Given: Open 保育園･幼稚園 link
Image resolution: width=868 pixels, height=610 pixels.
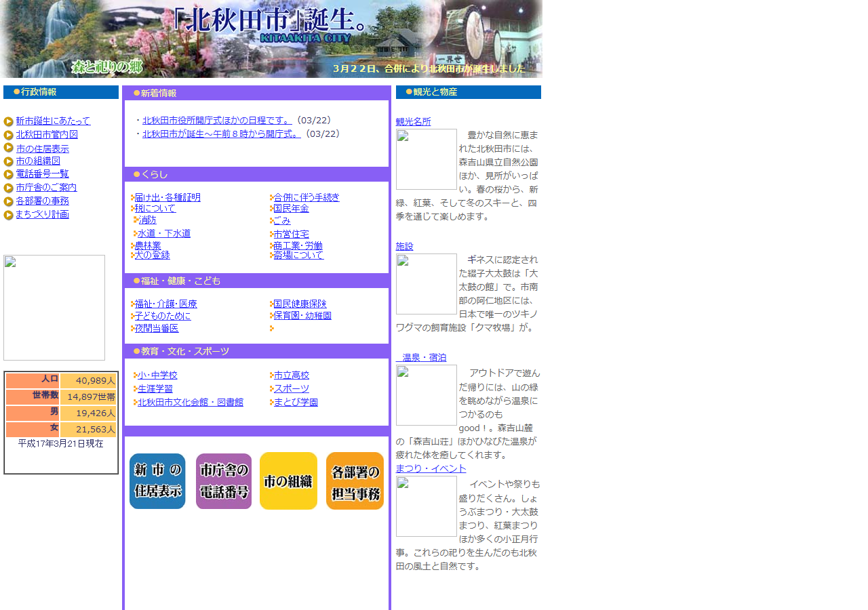Looking at the screenshot, I should point(302,315).
